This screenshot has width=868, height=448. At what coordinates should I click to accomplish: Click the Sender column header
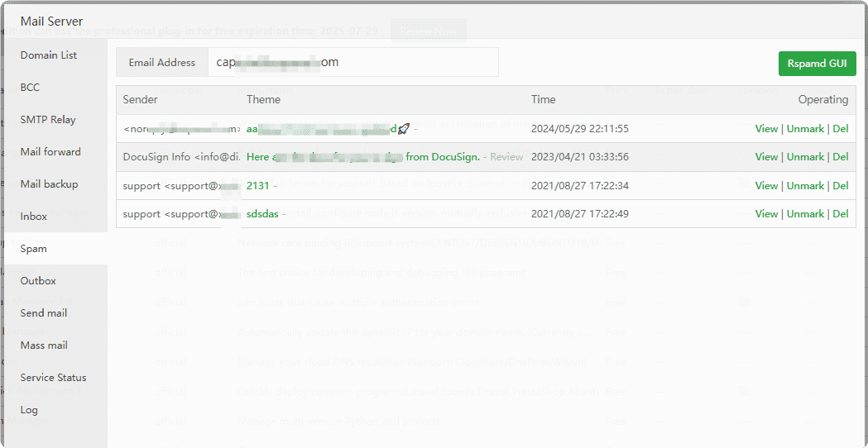coord(140,99)
